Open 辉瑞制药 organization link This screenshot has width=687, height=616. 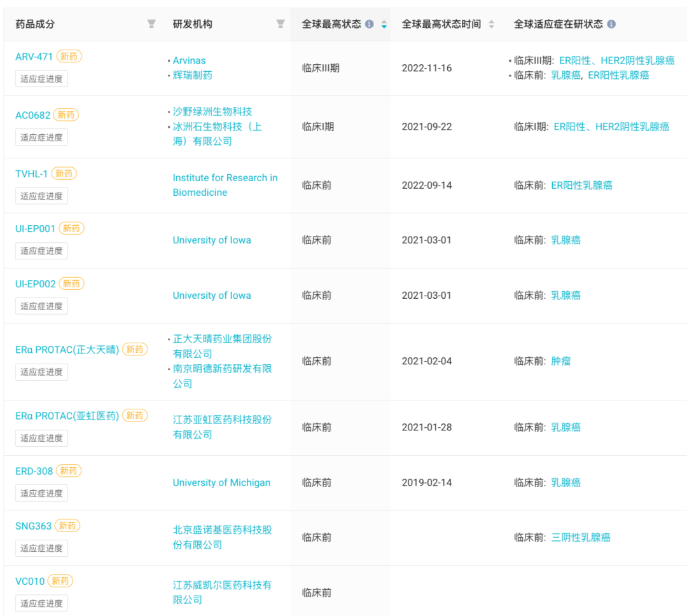coord(192,75)
